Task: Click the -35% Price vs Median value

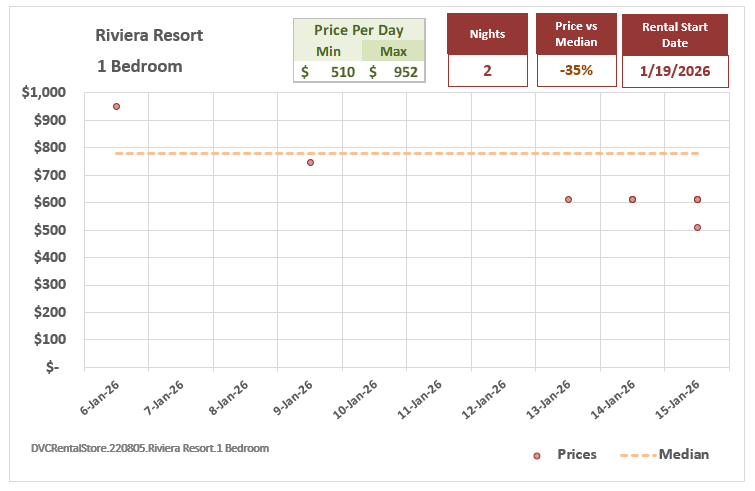Action: [x=576, y=71]
